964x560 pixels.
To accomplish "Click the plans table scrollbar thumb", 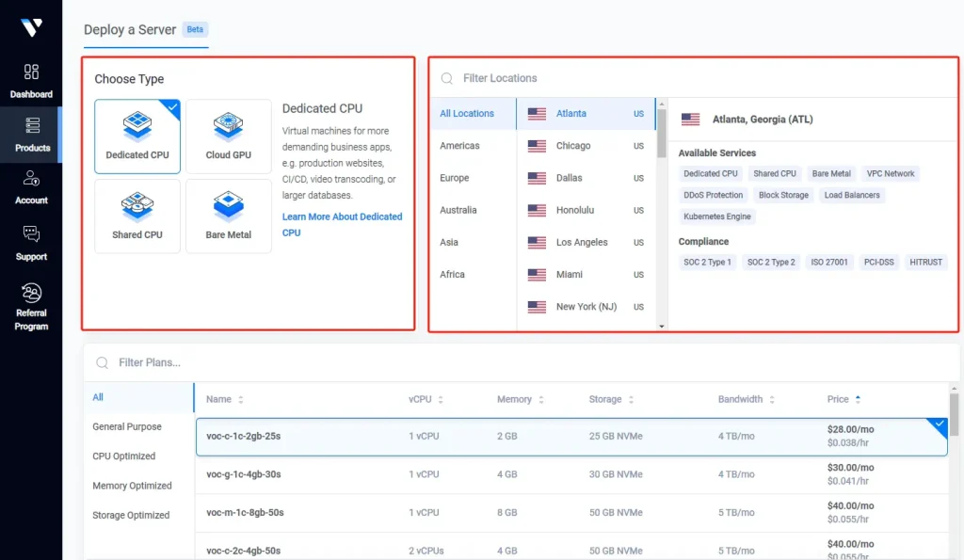I will coord(954,415).
